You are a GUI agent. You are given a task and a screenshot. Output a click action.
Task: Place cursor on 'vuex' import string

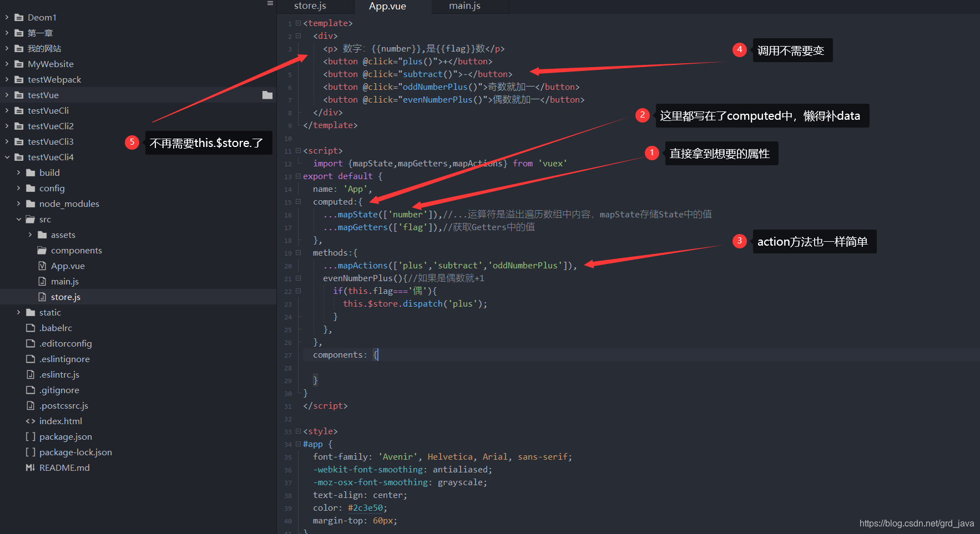(553, 164)
